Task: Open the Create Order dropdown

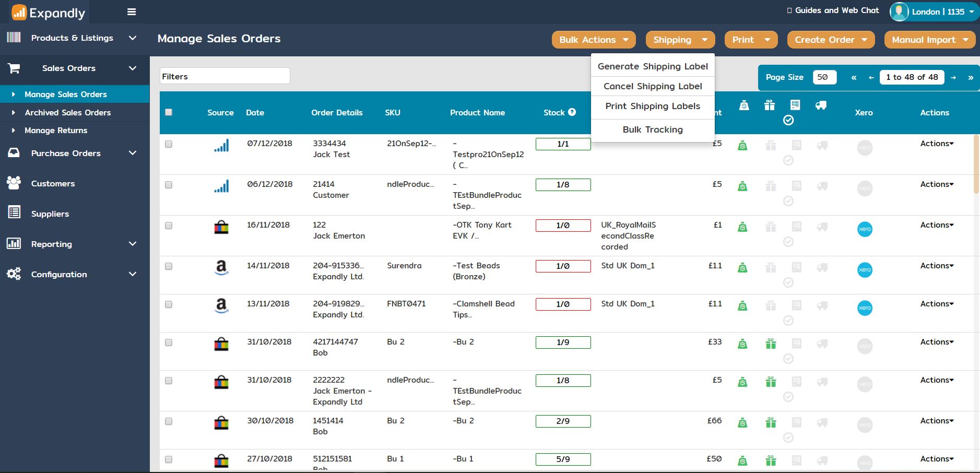Action: coord(831,40)
